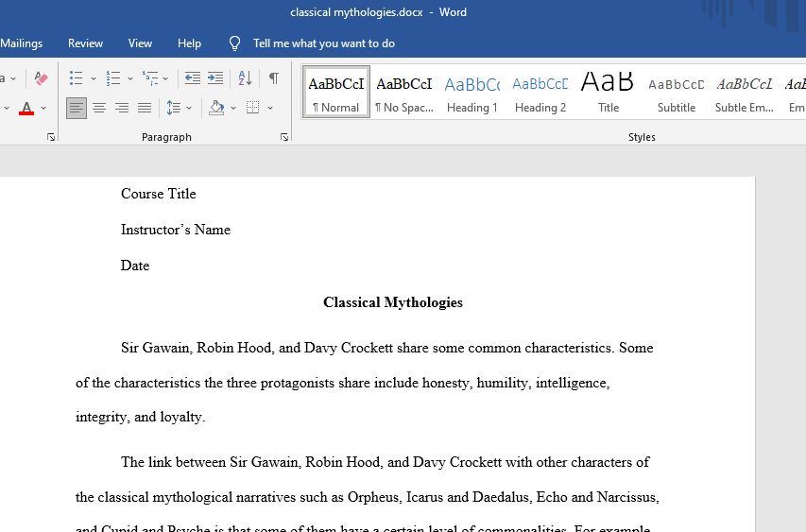Place cursor in Course Title line
Screen dimensions: 806x532
[x=159, y=194]
